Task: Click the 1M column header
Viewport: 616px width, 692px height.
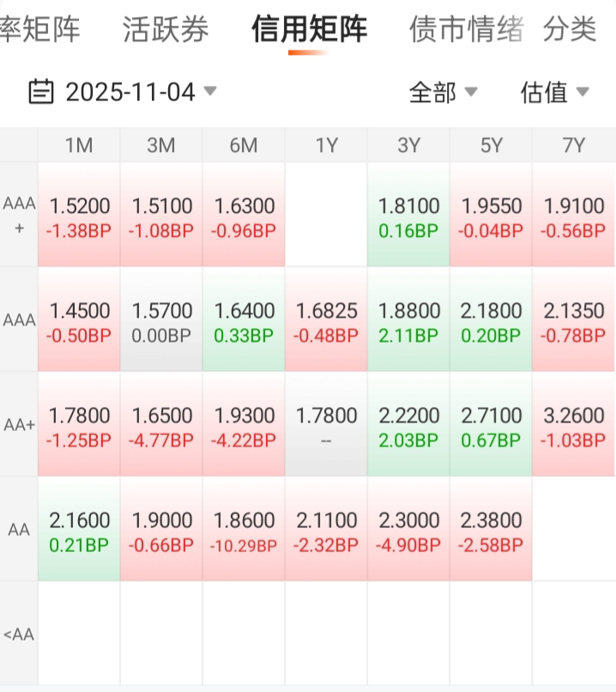Action: pos(79,146)
